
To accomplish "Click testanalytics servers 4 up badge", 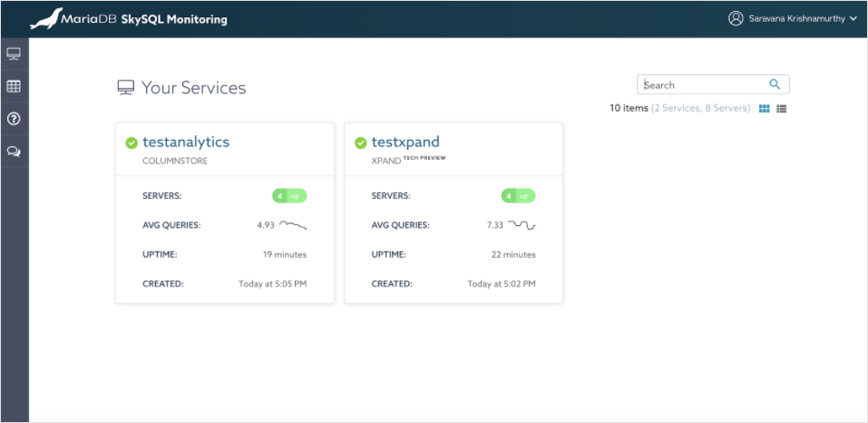I will 289,196.
